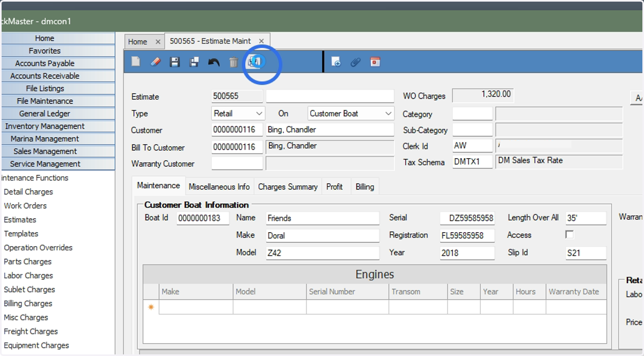Switch to the Profit tab
The height and width of the screenshot is (356, 644).
(334, 187)
